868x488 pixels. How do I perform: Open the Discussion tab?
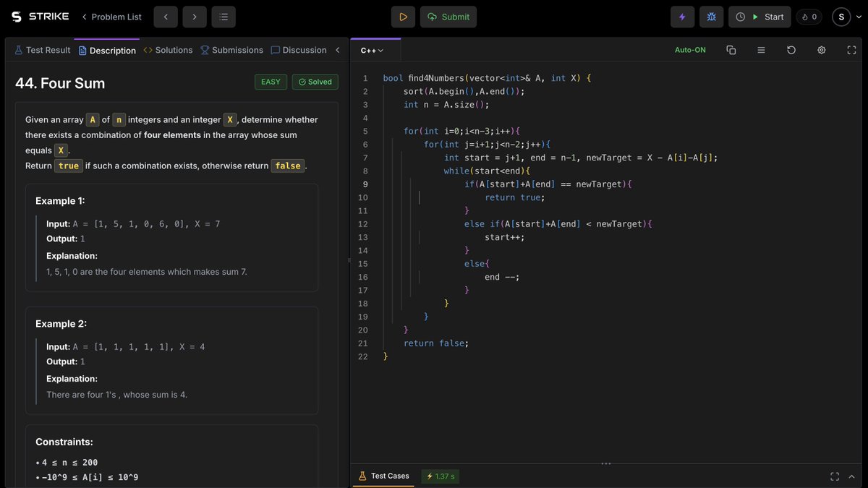tap(299, 50)
